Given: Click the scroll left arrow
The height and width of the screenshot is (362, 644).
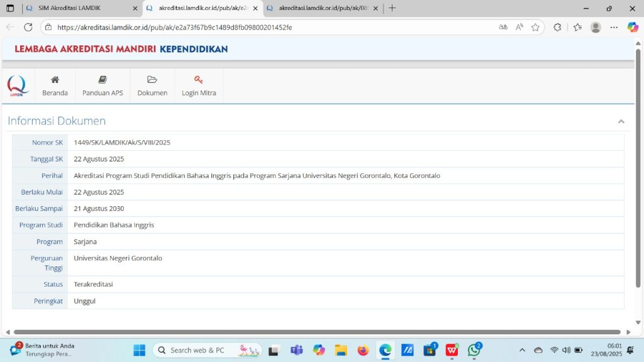Looking at the screenshot, I should point(8,332).
